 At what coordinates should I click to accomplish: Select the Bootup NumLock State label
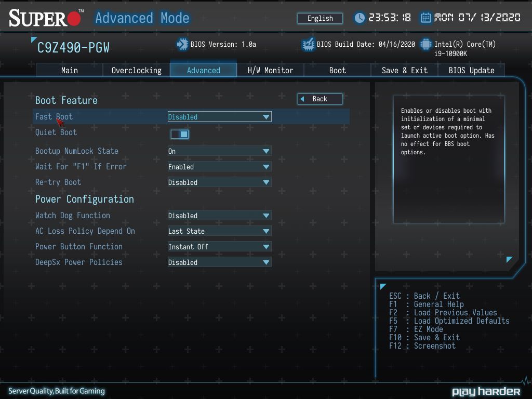(x=77, y=151)
